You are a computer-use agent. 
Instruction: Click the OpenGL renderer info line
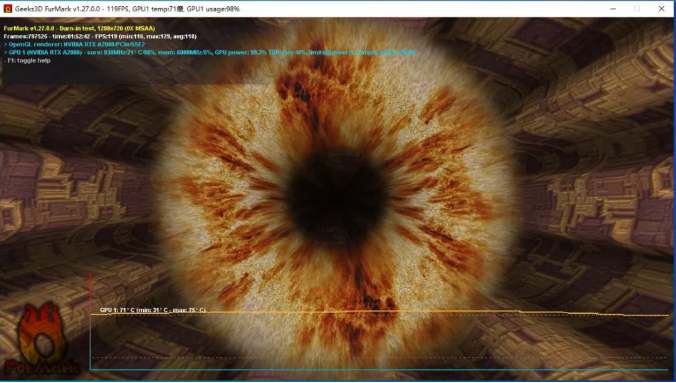[74, 44]
